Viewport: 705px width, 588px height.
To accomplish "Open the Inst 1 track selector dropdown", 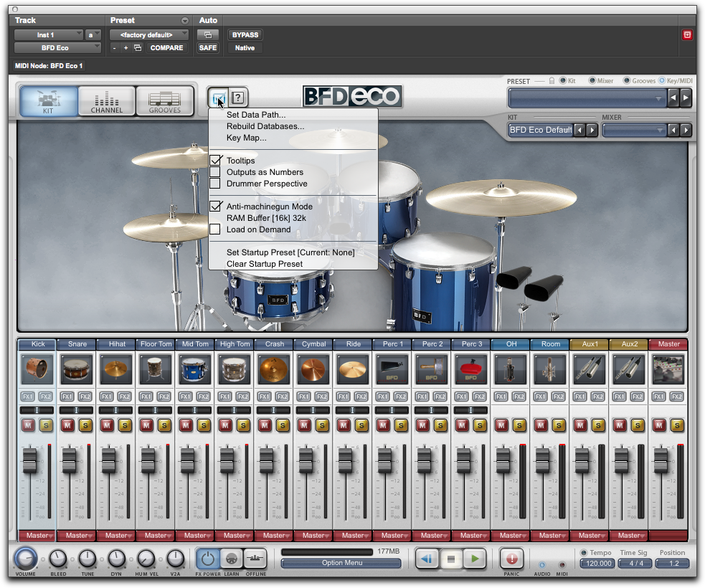I will 49,35.
